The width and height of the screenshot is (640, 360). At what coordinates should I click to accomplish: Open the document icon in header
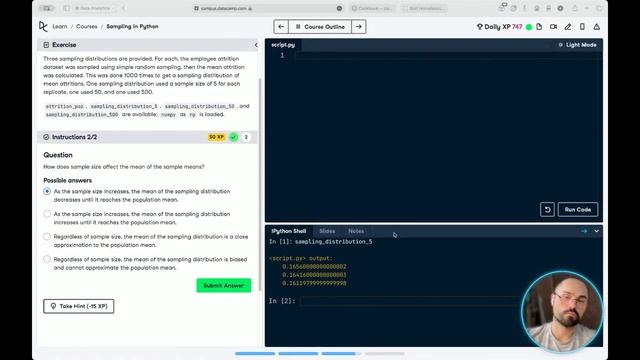point(539,27)
